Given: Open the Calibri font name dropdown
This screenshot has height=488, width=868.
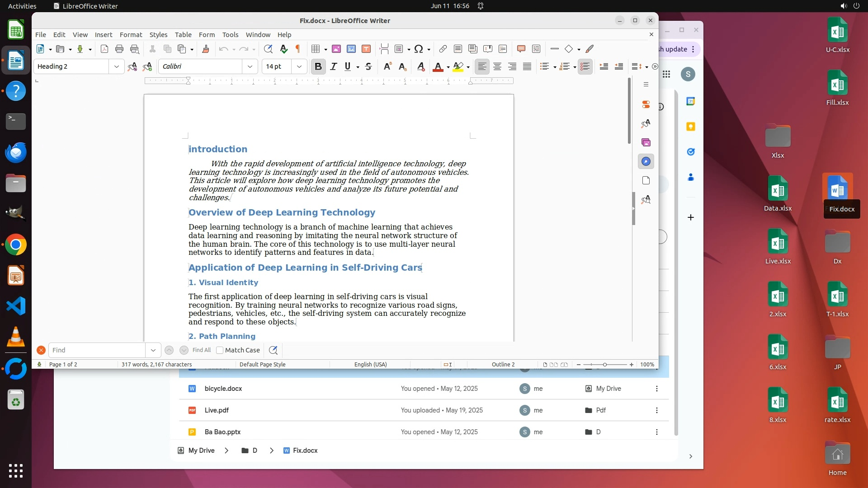Looking at the screenshot, I should click(x=250, y=66).
